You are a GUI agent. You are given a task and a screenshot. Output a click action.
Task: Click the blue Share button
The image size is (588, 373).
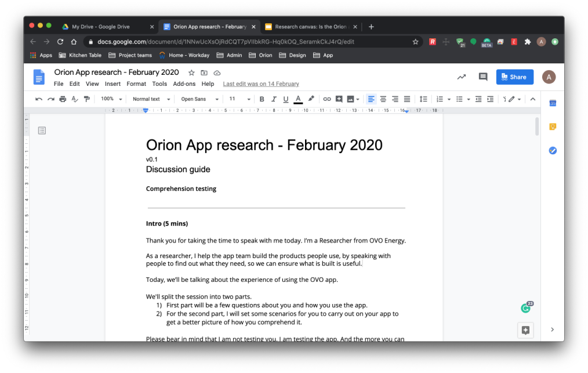[x=514, y=77]
